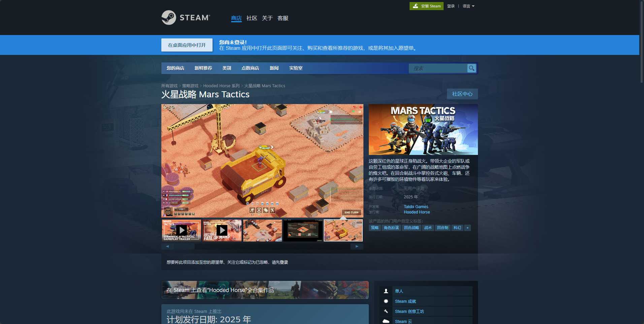Image resolution: width=644 pixels, height=324 pixels.
Task: Play the Decide Fate of Mars trailer
Action: pyautogui.click(x=222, y=230)
